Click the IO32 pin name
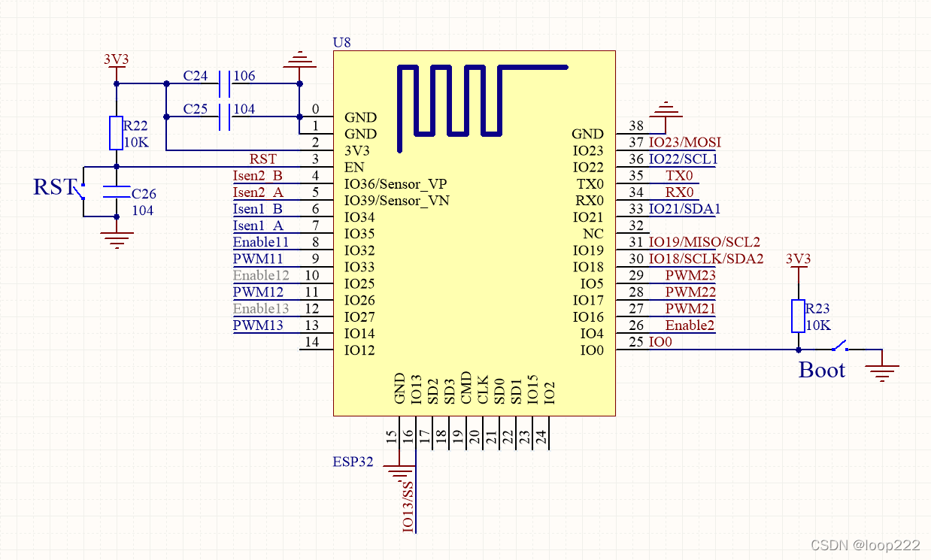 (359, 250)
